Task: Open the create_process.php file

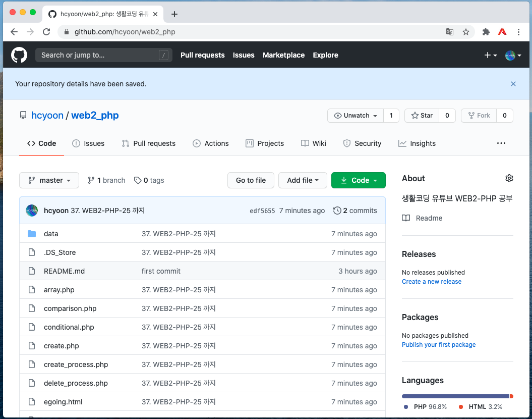Action: pos(76,364)
